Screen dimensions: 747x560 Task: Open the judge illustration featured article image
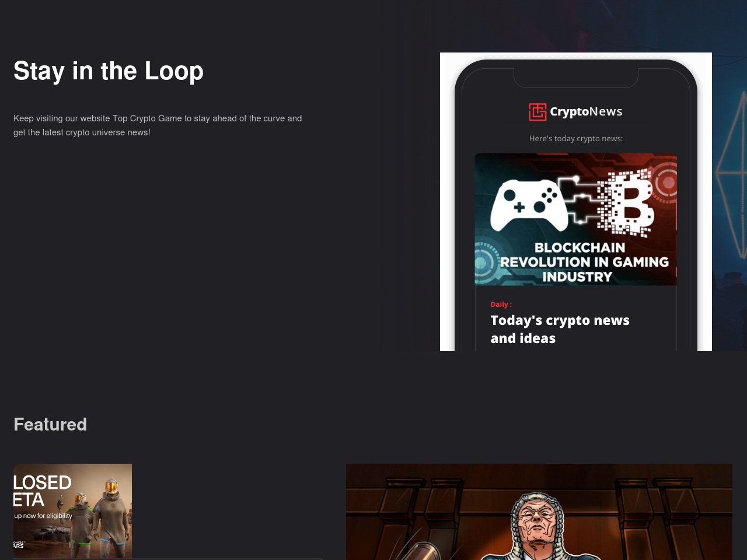(539, 512)
